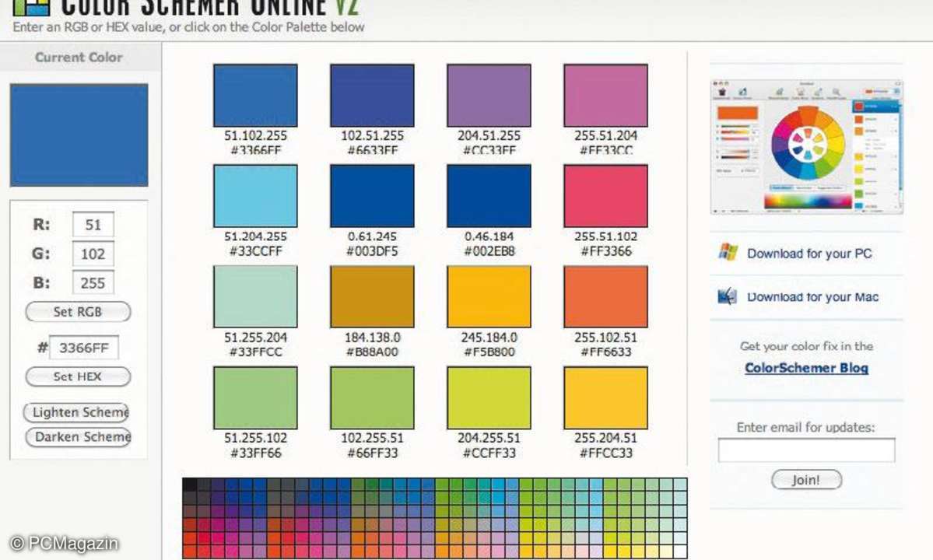
Task: Click the Get your color fix in the text
Action: click(x=806, y=346)
